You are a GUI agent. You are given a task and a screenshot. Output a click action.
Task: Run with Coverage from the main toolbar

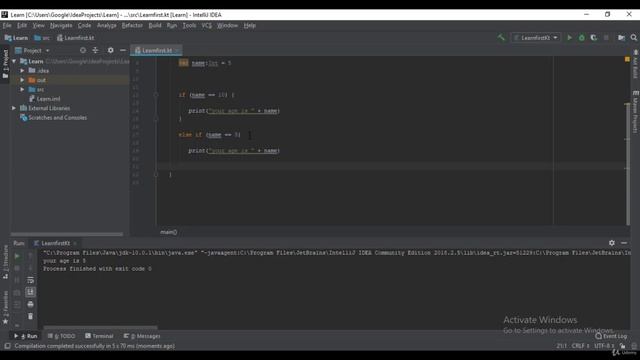click(x=593, y=38)
